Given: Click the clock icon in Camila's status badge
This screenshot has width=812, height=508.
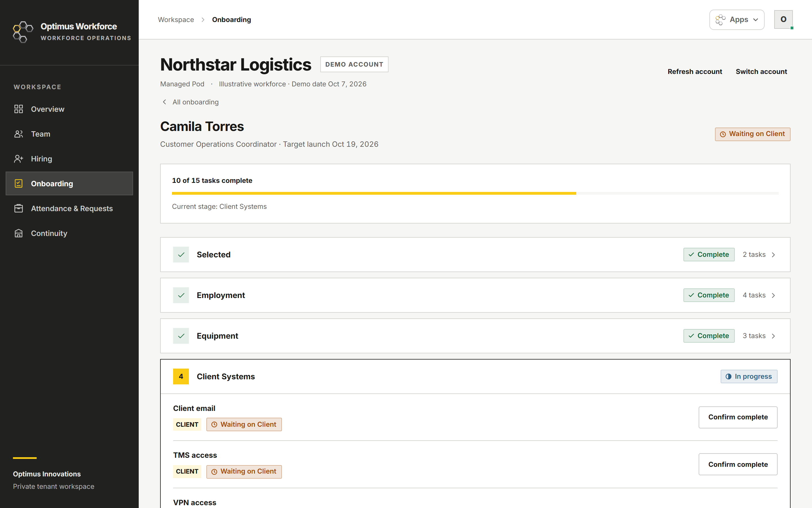Looking at the screenshot, I should pos(723,134).
